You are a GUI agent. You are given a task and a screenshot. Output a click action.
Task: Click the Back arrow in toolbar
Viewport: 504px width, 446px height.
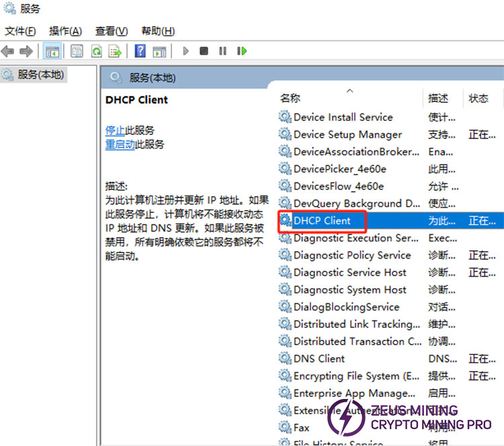(7, 51)
